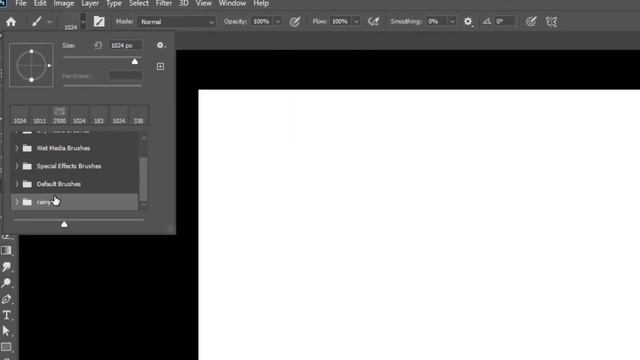The height and width of the screenshot is (360, 640).
Task: Open the painting Mode dropdown
Action: [x=177, y=22]
